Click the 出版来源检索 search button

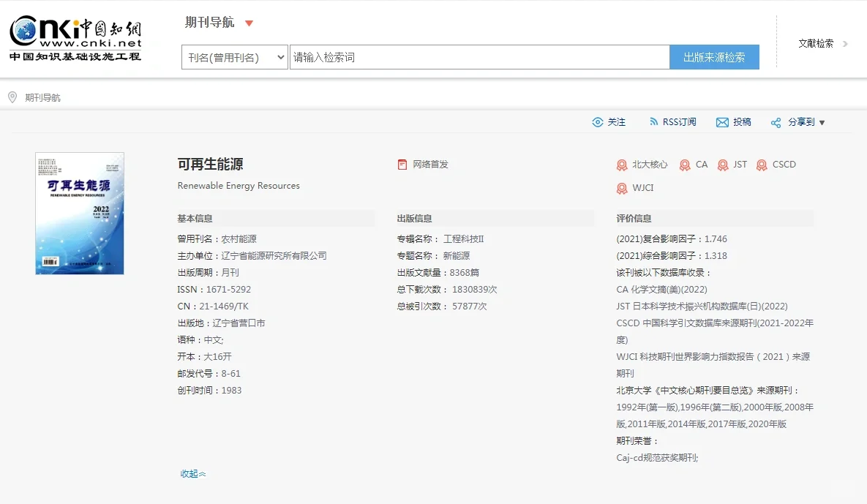click(713, 57)
